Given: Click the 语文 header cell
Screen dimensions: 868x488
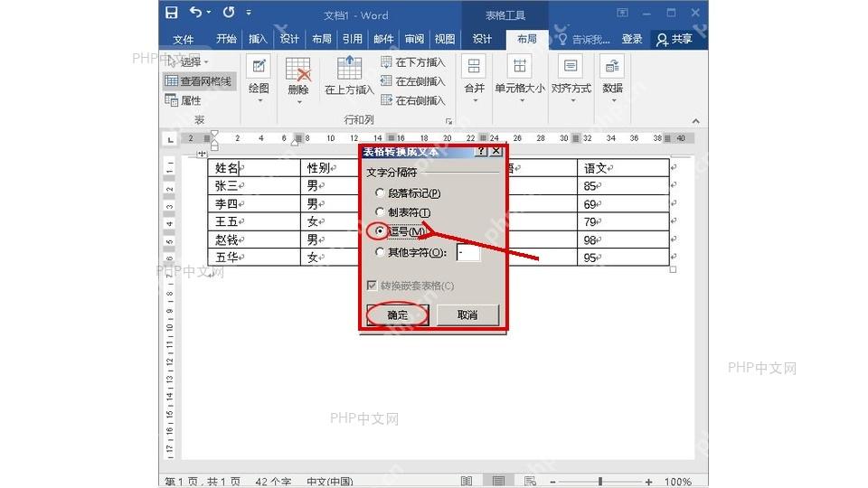Looking at the screenshot, I should 623,168.
